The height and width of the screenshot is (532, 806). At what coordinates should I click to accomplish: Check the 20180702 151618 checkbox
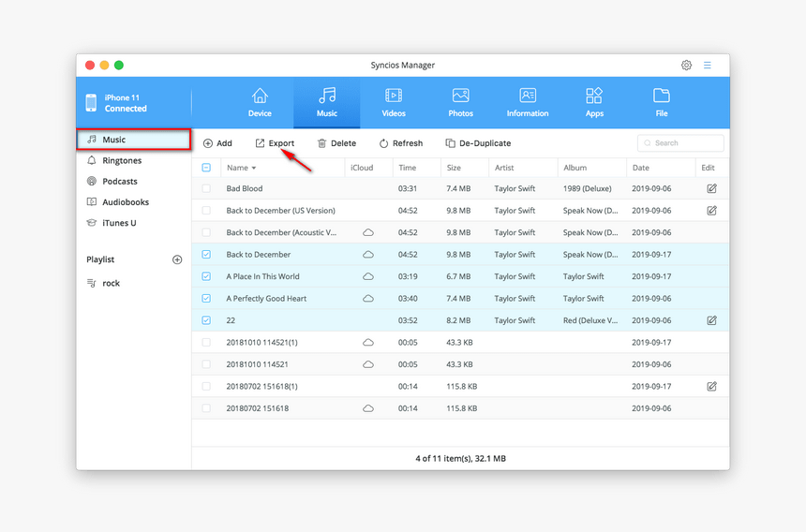click(x=206, y=408)
